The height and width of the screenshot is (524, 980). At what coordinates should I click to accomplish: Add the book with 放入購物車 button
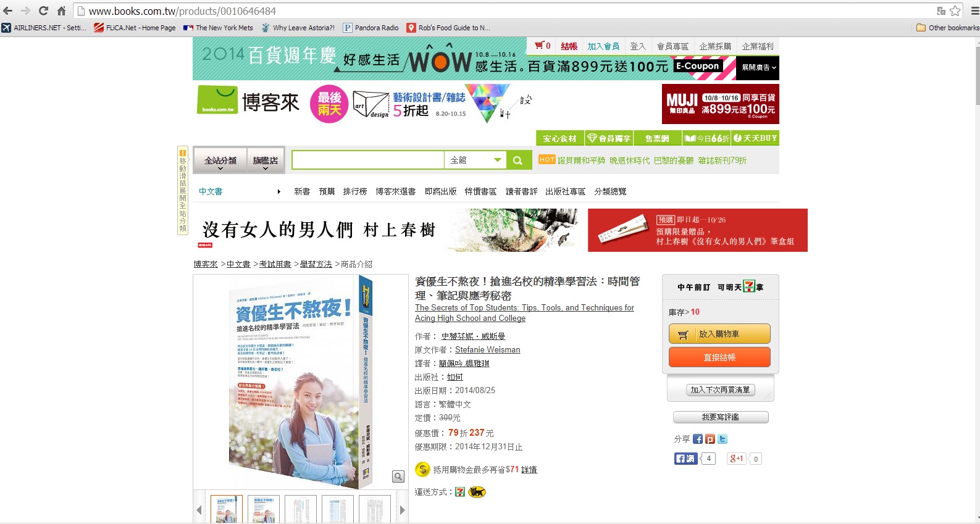click(719, 334)
